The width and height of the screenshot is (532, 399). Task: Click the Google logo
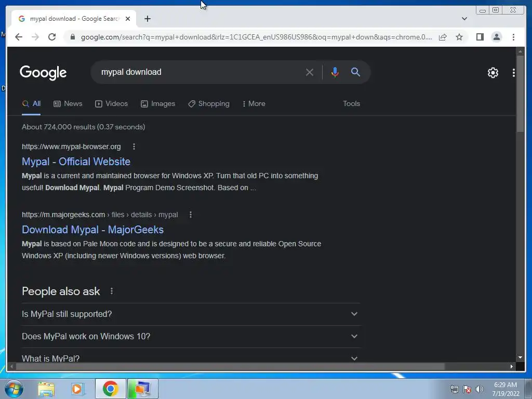point(43,73)
